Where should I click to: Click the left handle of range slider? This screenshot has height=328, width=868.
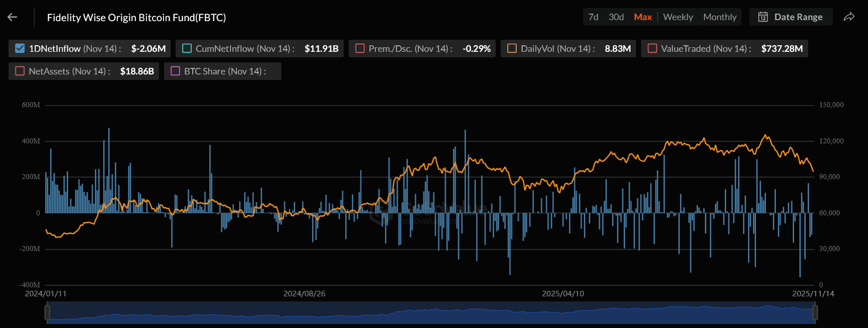47,312
